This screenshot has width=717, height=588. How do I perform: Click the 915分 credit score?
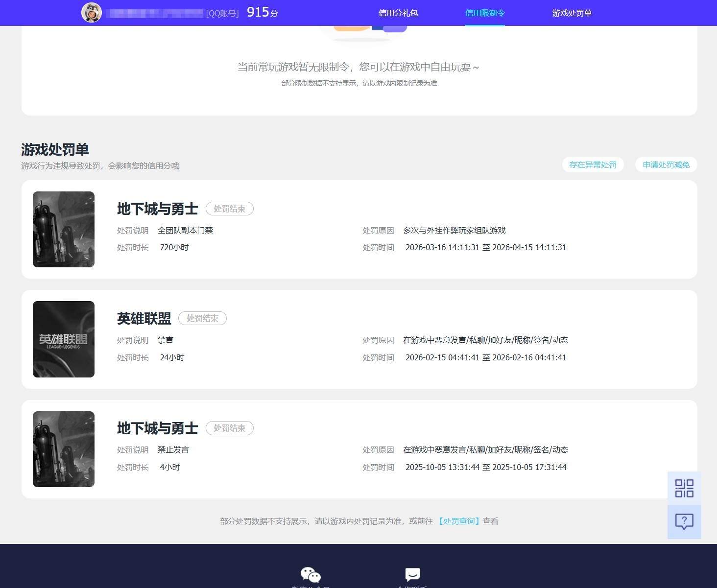(263, 12)
